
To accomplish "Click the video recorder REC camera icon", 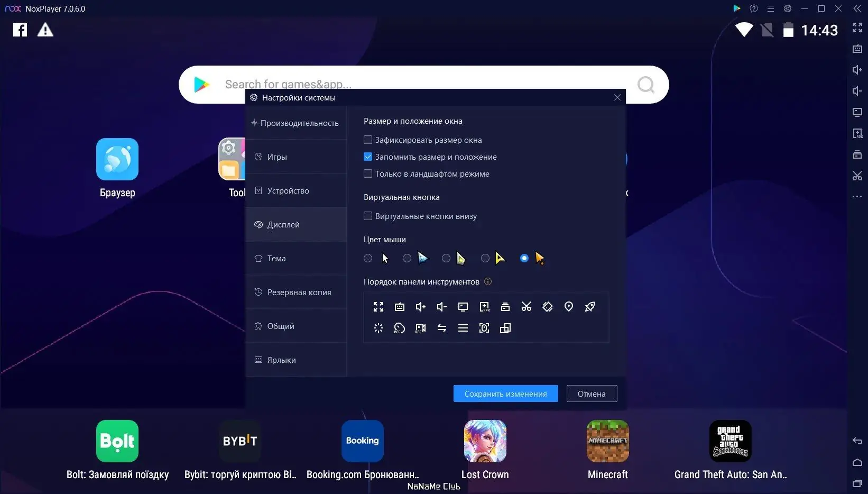I will pyautogui.click(x=421, y=328).
